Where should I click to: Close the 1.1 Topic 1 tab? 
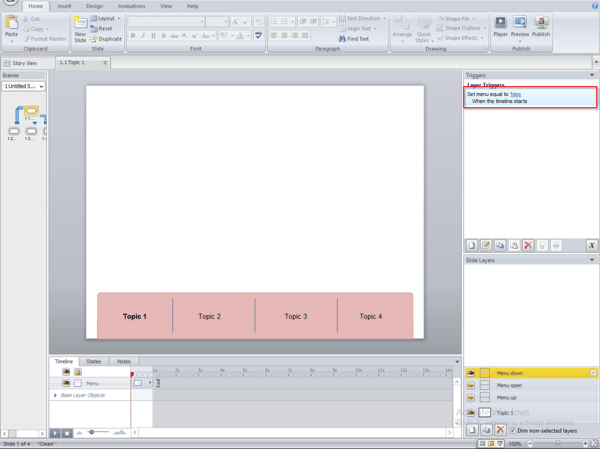coord(105,63)
